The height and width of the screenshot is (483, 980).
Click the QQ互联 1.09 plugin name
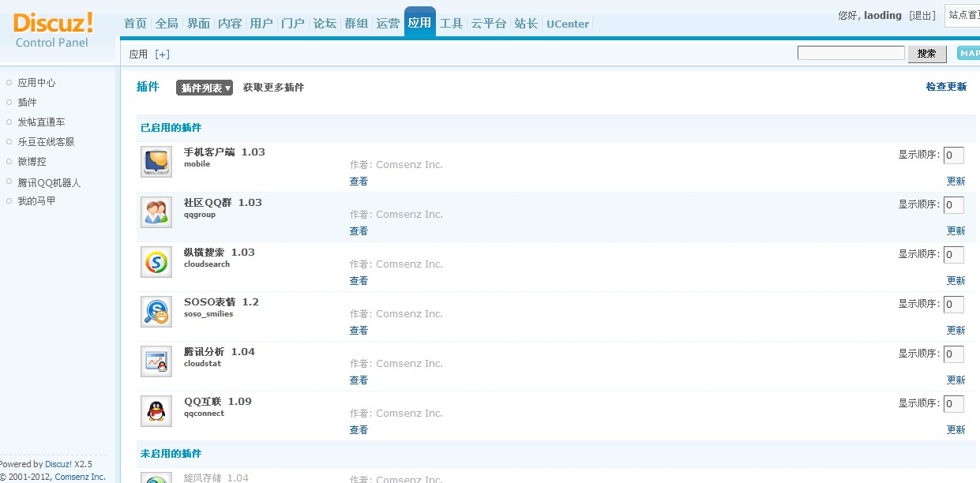[x=218, y=402]
